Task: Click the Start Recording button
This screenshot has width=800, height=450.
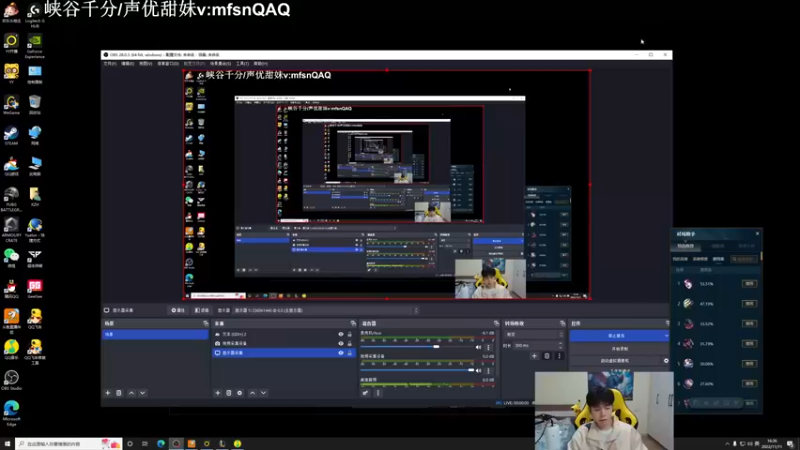Action: coord(619,348)
